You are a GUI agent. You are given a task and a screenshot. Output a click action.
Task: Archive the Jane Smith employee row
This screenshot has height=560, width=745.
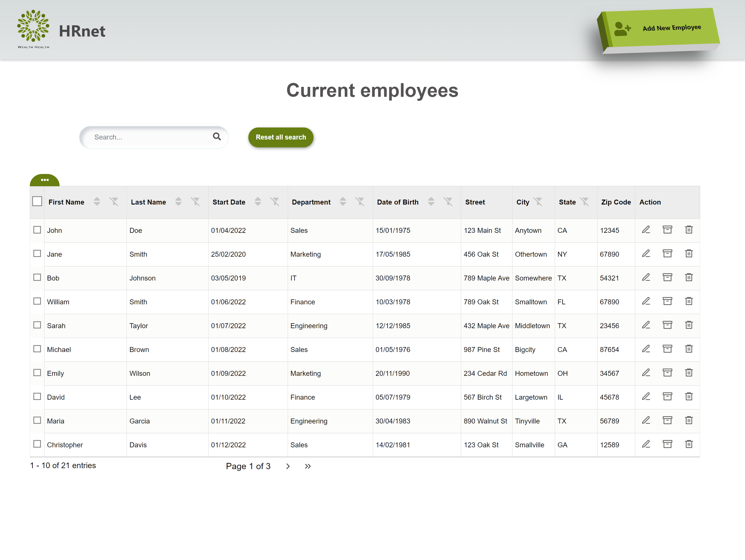[667, 254]
